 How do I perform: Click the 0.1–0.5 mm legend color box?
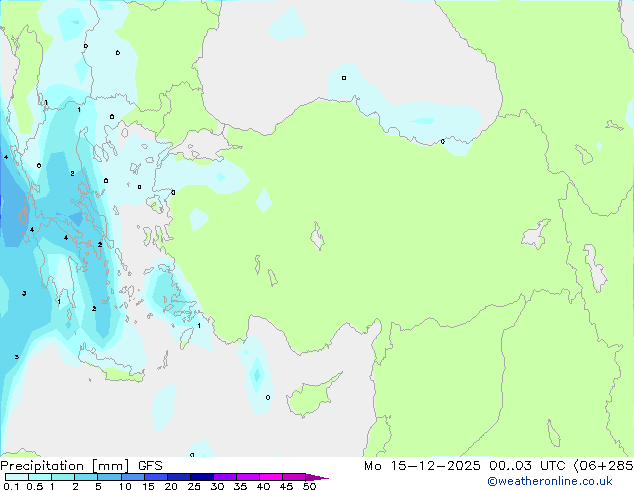coord(17,477)
